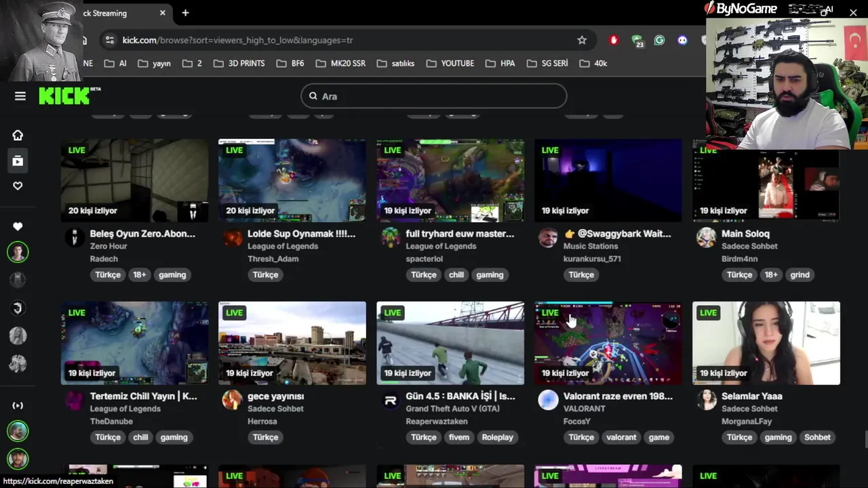This screenshot has height=488, width=868.
Task: Open kurankursu_571's channel avatar
Action: (548, 238)
